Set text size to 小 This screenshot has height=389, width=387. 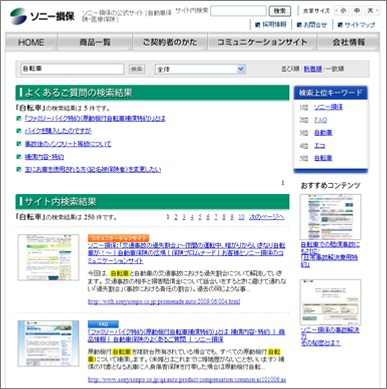343,11
